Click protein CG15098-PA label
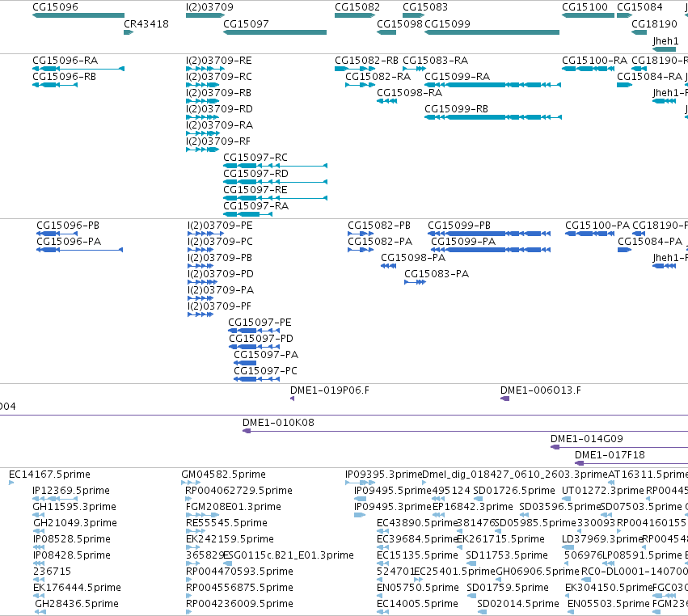The width and height of the screenshot is (688, 616). (x=413, y=258)
